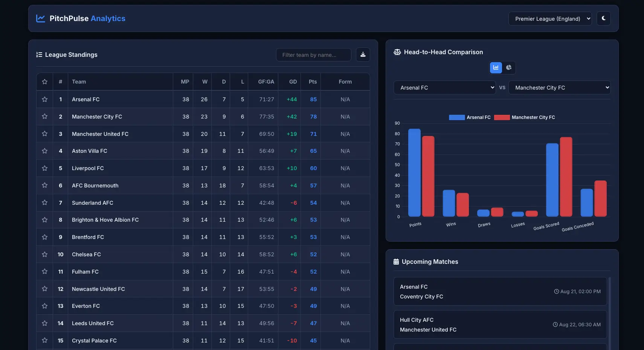Select the Arsenal FC team name

[x=86, y=99]
